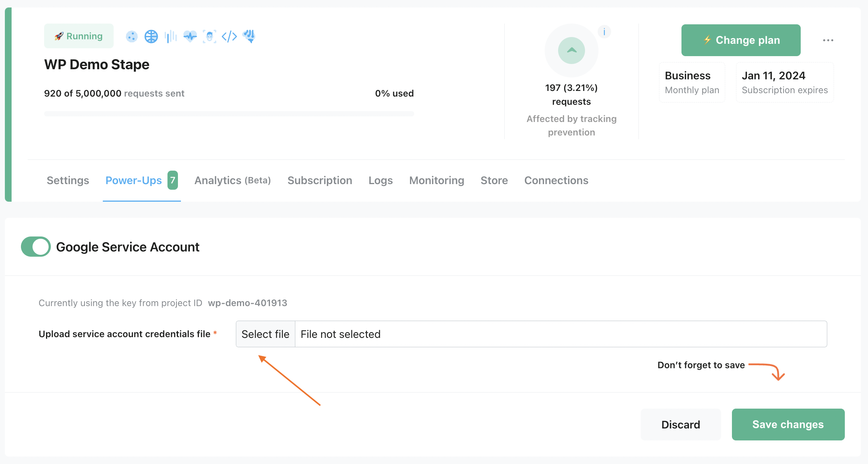Select file for service account credentials
This screenshot has height=464, width=868.
[x=265, y=334]
